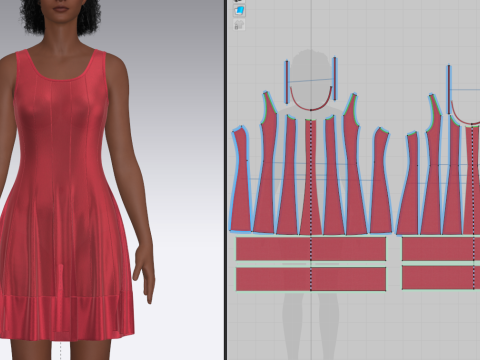This screenshot has width=480, height=360.
Task: Select the upper hem band rectangle in right pattern set
Action: [441, 249]
